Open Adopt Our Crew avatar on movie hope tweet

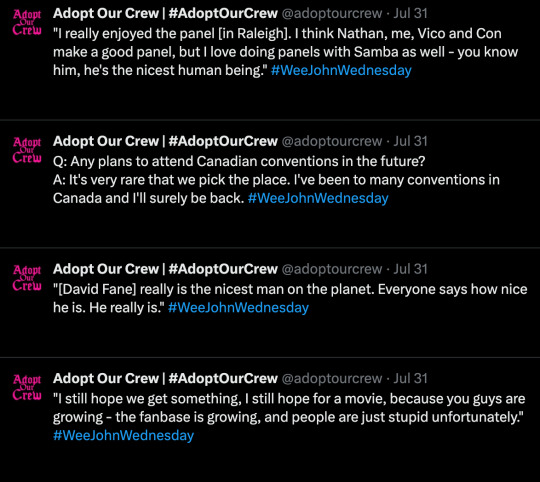tap(27, 387)
